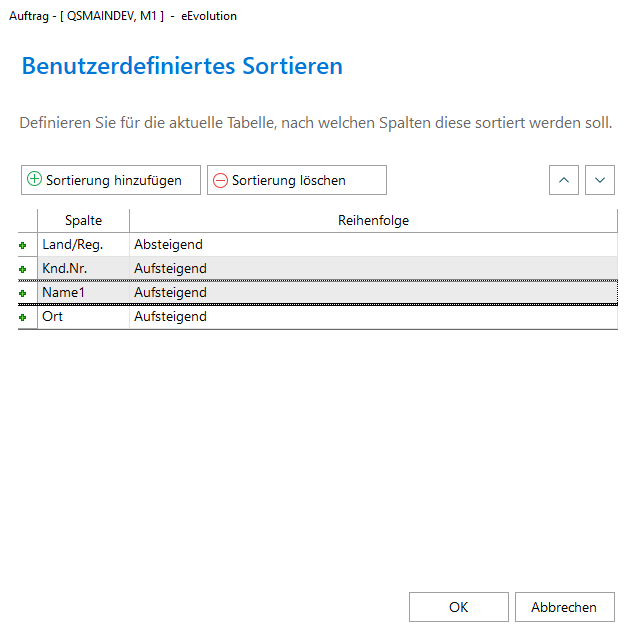
Task: Move selected sort entry down with arrow
Action: click(599, 180)
